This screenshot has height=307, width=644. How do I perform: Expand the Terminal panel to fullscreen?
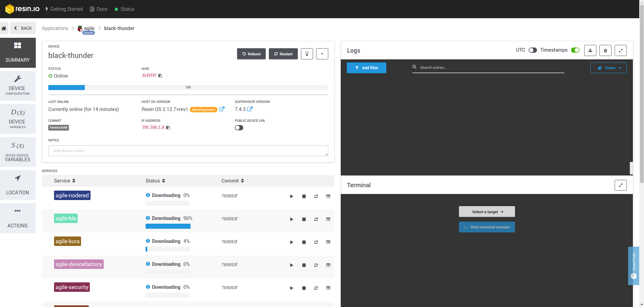tap(621, 185)
